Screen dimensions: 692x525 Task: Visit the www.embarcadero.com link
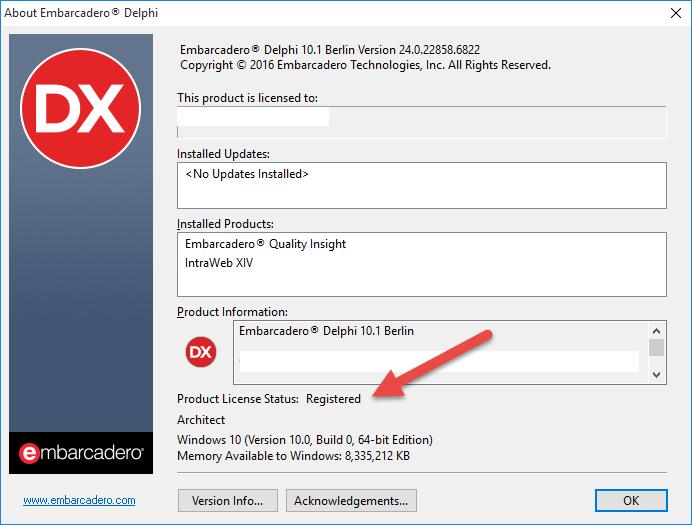click(x=79, y=500)
